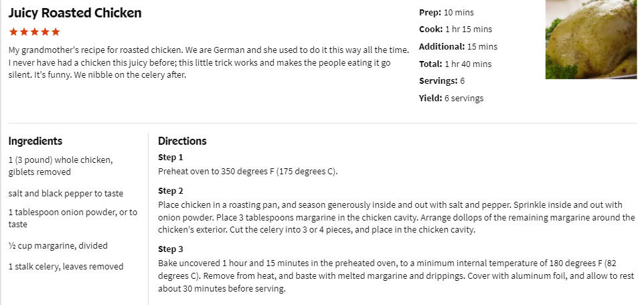Click the fifth rating star
This screenshot has width=644, height=305.
tap(56, 32)
